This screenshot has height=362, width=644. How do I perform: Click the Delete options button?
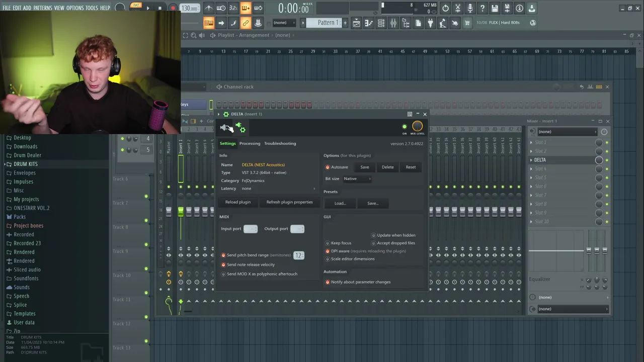(x=387, y=167)
